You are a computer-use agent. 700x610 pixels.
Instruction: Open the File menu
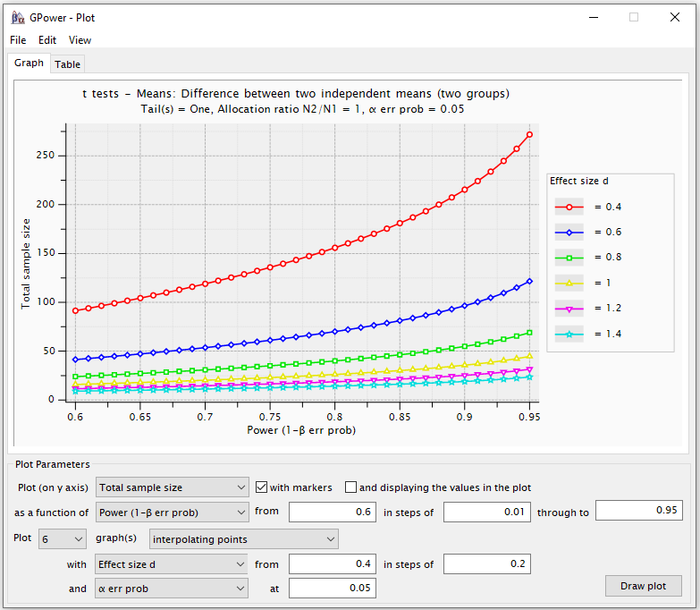18,40
